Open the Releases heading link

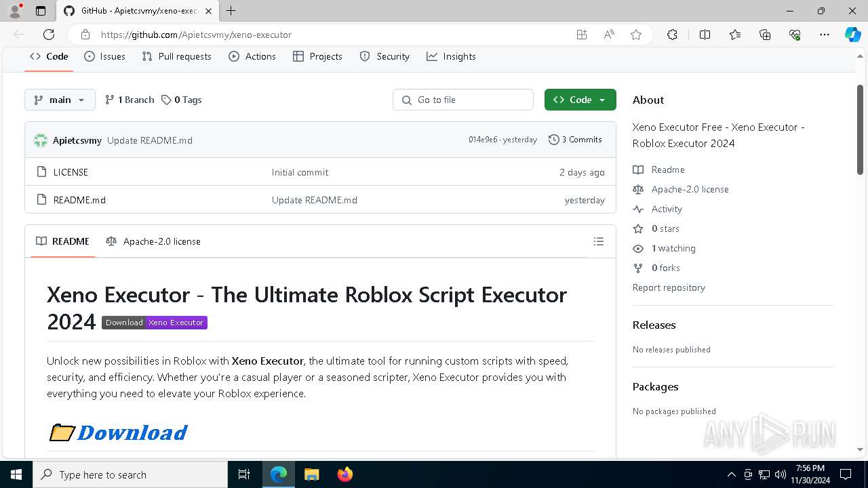coord(654,325)
